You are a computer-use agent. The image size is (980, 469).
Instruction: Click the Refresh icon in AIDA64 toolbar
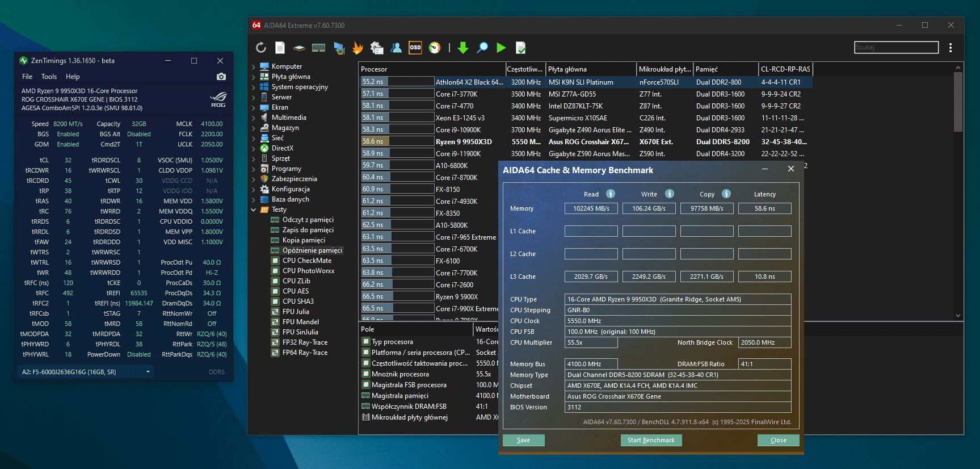point(261,48)
